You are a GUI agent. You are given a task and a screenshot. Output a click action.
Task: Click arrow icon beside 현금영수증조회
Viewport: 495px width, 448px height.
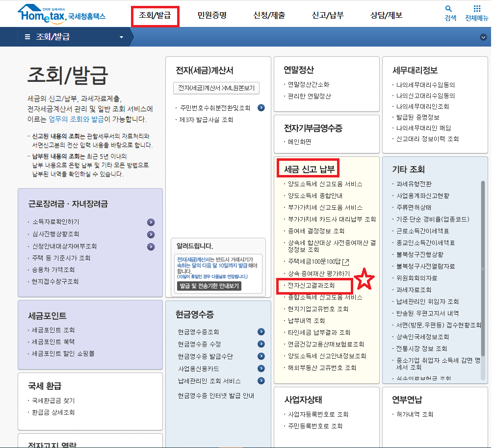260,331
